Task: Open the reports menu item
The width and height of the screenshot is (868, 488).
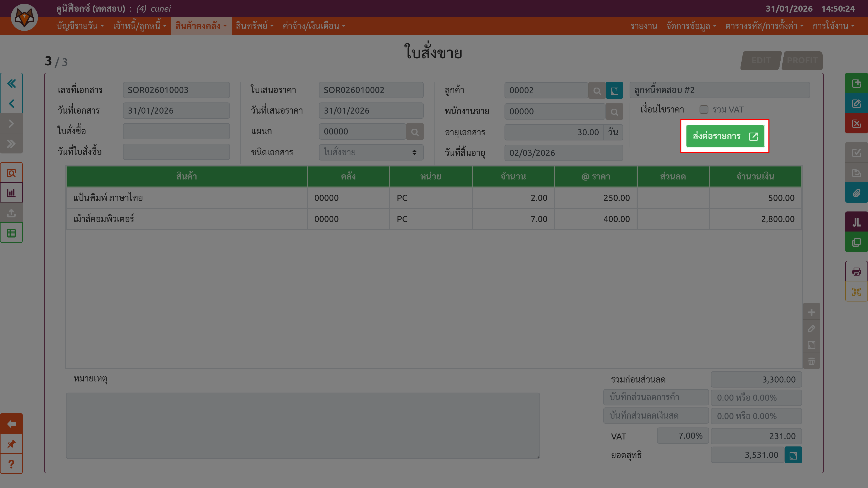Action: pos(644,26)
